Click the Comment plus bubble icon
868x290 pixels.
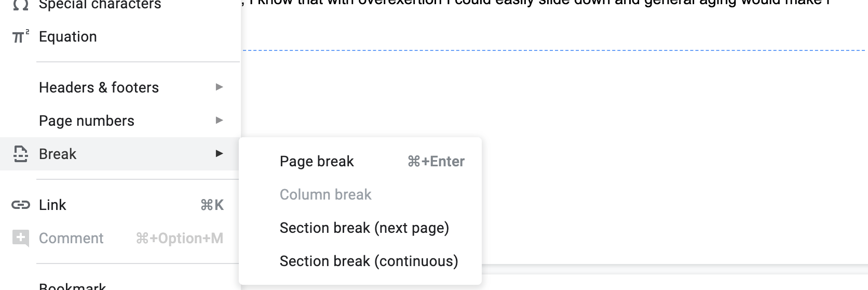[20, 238]
